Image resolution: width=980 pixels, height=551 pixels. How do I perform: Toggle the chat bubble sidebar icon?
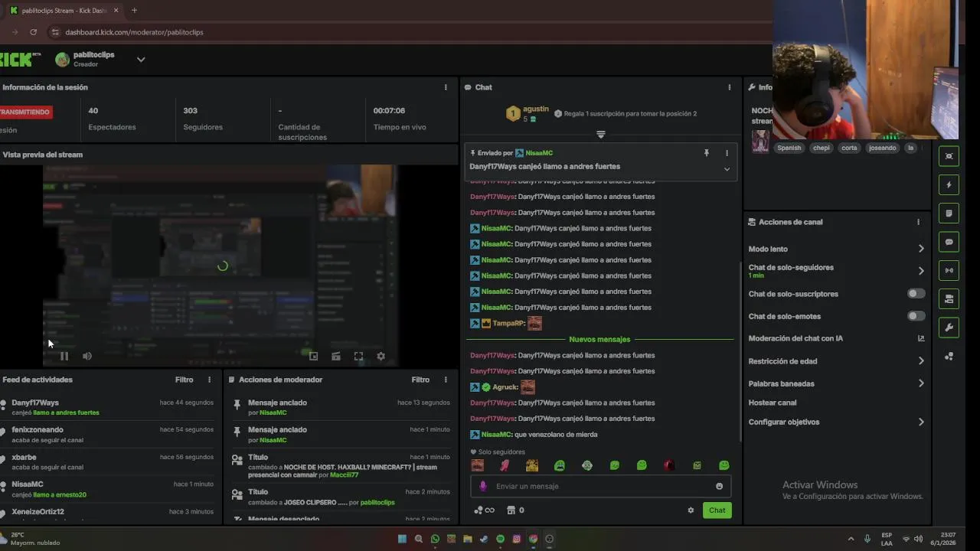[949, 242]
